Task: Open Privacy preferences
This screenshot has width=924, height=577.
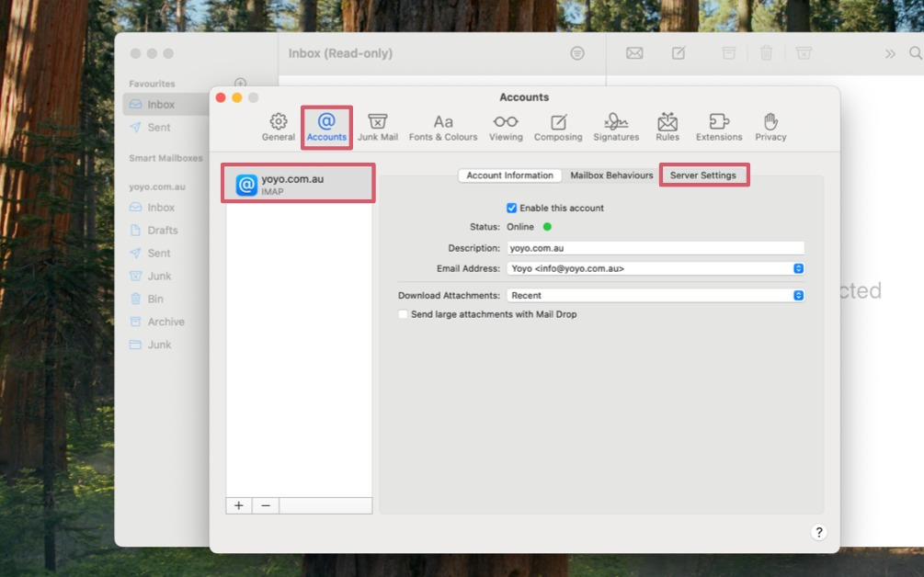Action: pyautogui.click(x=770, y=127)
